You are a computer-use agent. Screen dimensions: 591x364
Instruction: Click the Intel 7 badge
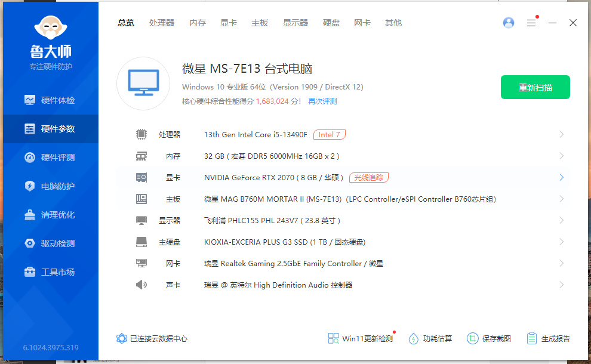click(330, 134)
